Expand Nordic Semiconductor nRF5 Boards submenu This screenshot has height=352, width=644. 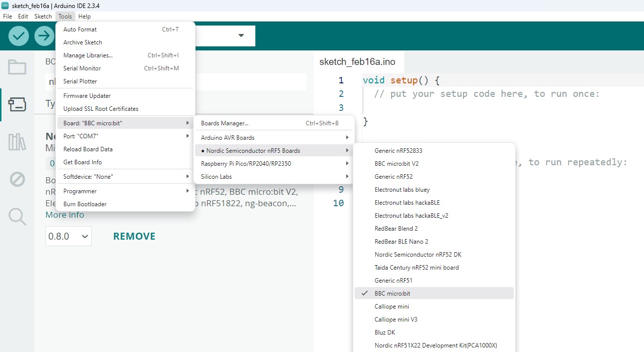tap(274, 150)
